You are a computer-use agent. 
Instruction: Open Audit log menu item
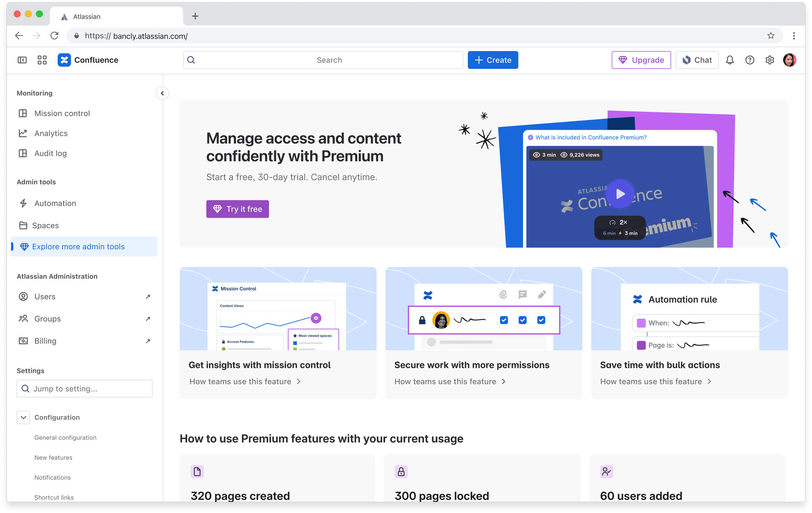click(x=51, y=153)
